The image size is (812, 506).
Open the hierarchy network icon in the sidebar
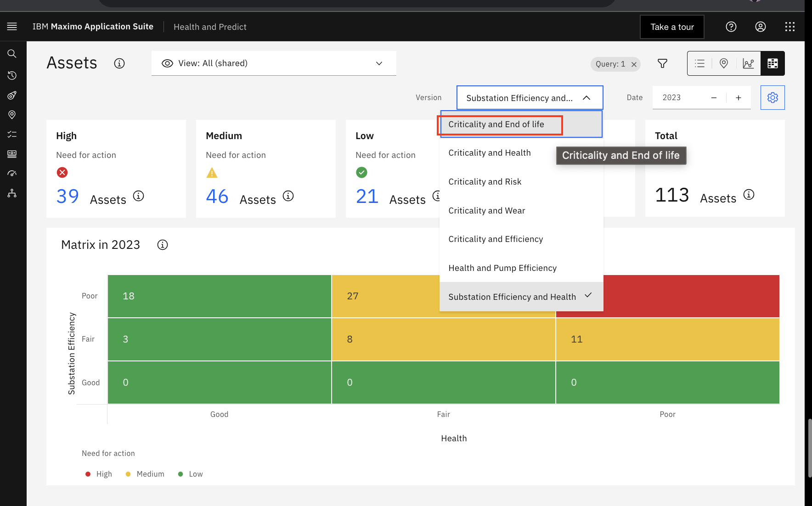12,193
